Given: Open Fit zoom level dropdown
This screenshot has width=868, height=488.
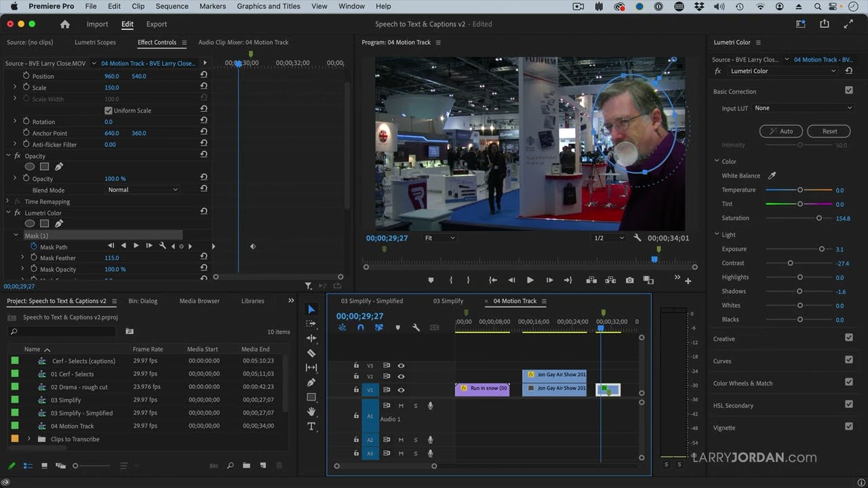Looking at the screenshot, I should tap(439, 238).
